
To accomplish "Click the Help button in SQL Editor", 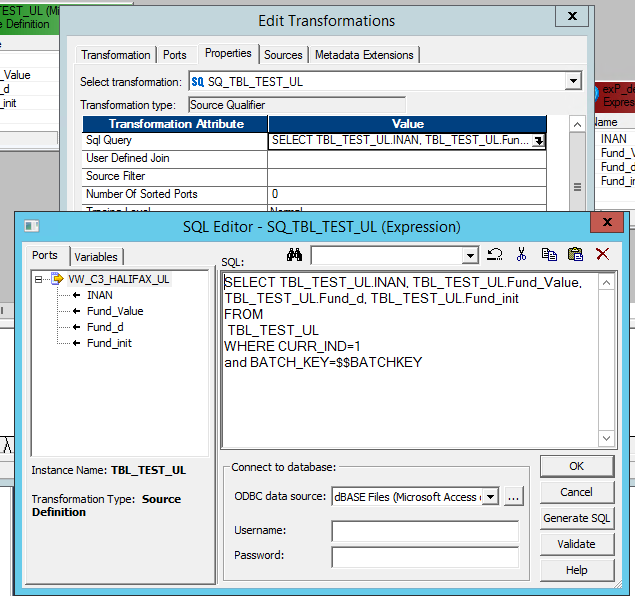I will click(577, 570).
